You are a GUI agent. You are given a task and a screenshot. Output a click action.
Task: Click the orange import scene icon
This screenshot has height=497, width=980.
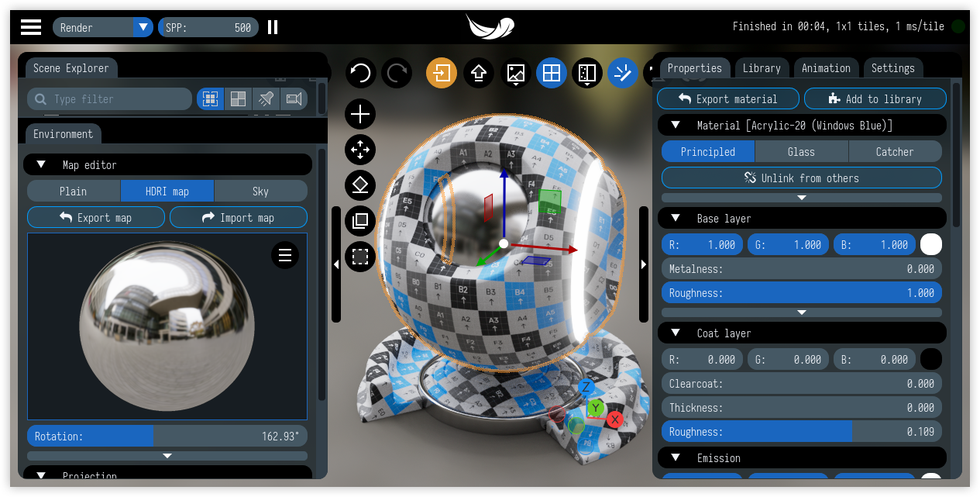click(x=442, y=74)
